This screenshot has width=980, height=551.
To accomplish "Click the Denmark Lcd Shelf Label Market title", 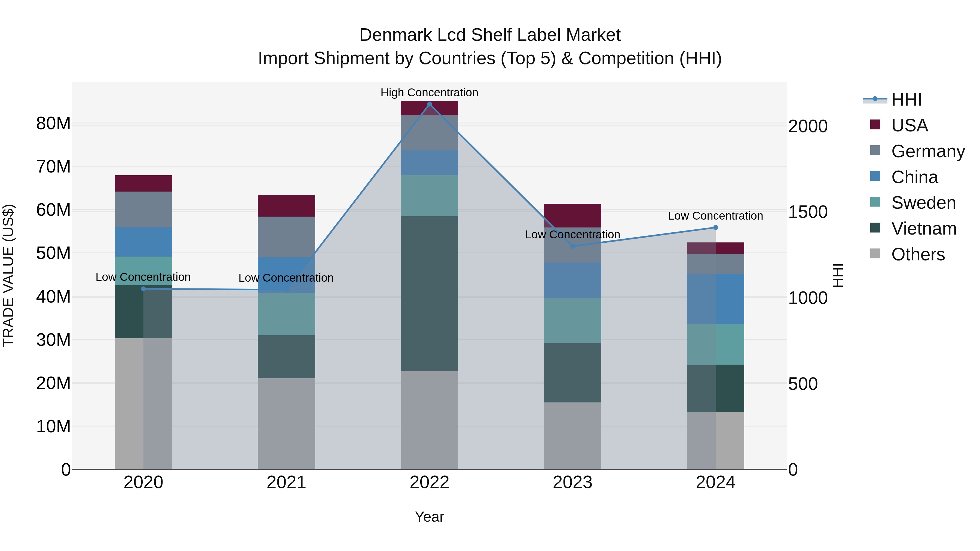I will (x=490, y=35).
